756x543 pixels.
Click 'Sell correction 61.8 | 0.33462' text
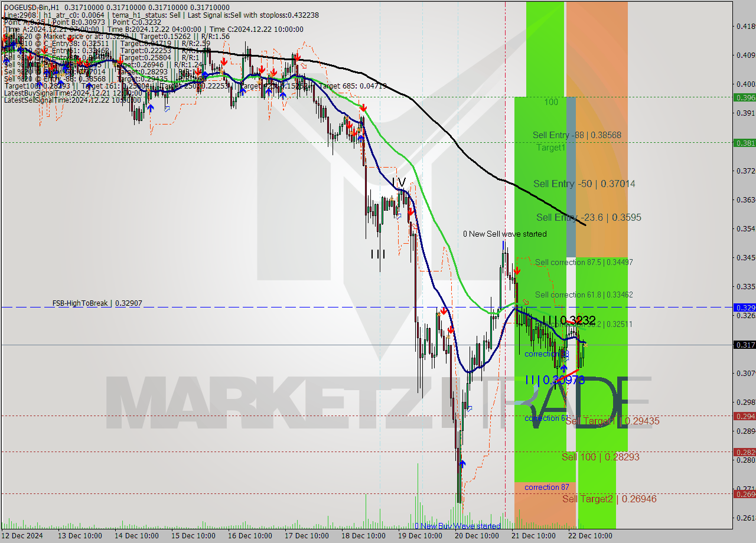(x=584, y=295)
